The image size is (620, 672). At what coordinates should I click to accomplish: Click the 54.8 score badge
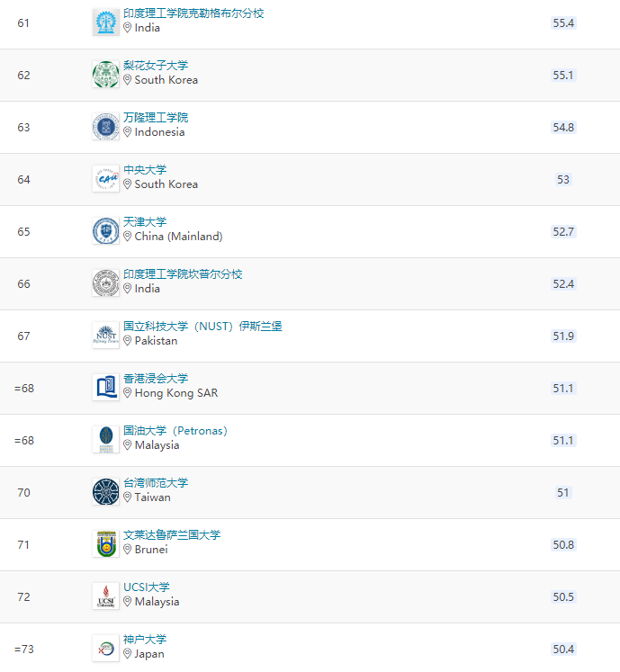click(563, 127)
